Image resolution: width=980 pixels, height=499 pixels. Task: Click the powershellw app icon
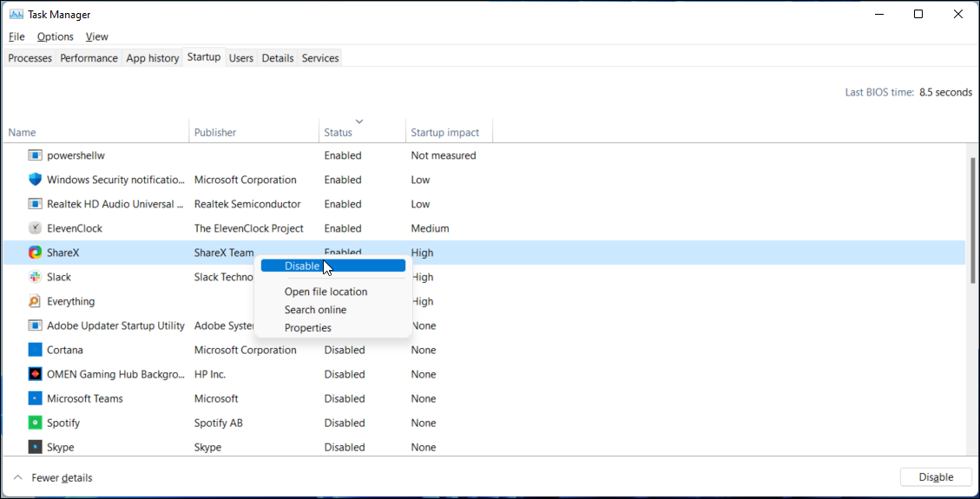36,155
